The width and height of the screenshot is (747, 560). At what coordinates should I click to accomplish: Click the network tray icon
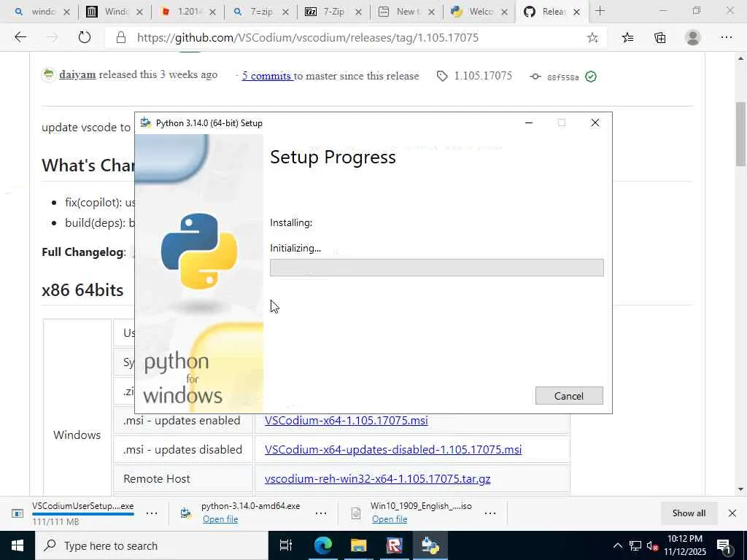tap(635, 545)
